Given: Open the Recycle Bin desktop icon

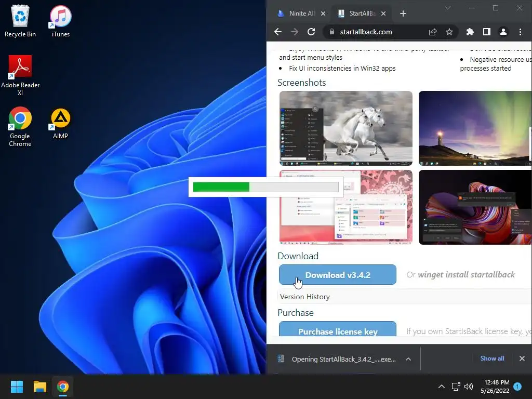Looking at the screenshot, I should [20, 21].
